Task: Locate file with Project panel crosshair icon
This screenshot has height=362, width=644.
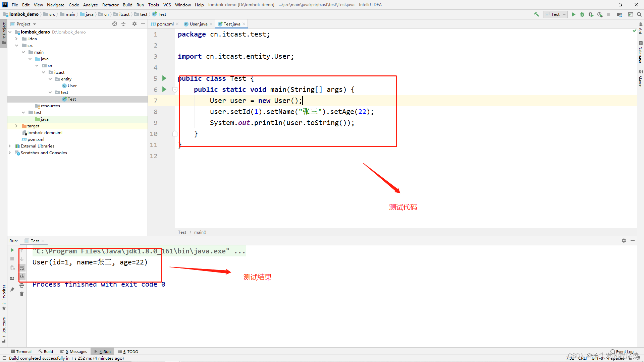Action: [x=115, y=24]
